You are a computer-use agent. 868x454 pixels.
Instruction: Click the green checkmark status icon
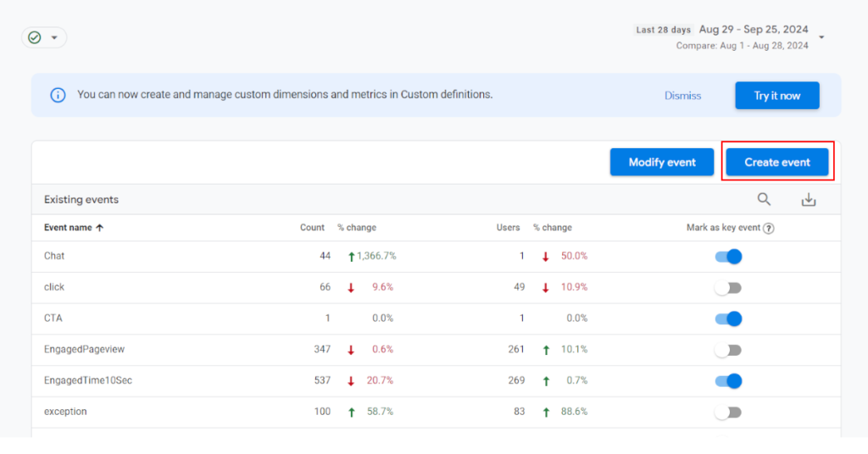point(35,37)
